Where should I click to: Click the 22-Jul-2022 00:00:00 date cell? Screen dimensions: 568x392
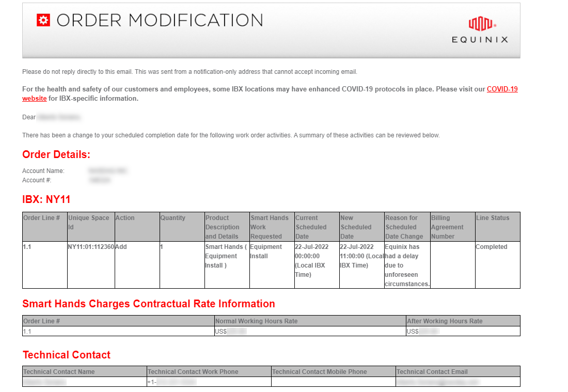coord(317,265)
